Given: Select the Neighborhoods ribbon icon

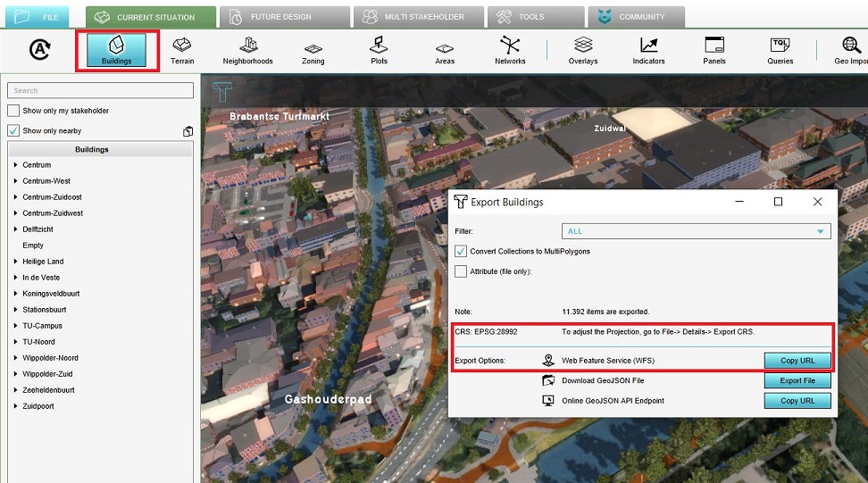Looking at the screenshot, I should pos(248,50).
